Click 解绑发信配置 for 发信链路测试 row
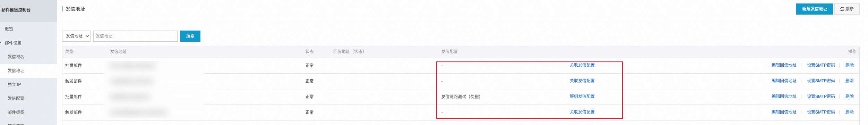Screen dimensions: 868x125 pos(582,97)
